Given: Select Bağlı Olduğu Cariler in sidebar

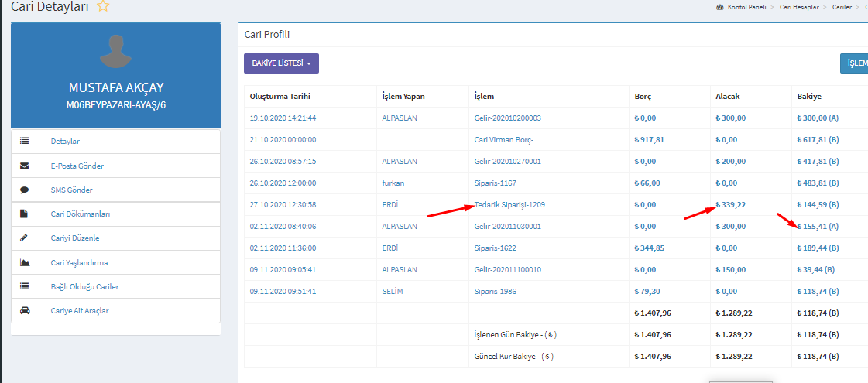Looking at the screenshot, I should click(x=84, y=287).
